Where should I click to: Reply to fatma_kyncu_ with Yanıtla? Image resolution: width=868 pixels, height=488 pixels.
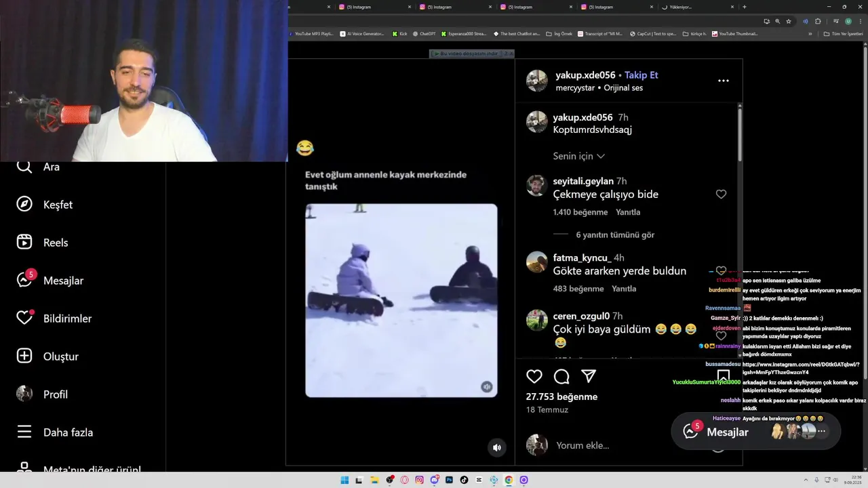click(x=624, y=289)
